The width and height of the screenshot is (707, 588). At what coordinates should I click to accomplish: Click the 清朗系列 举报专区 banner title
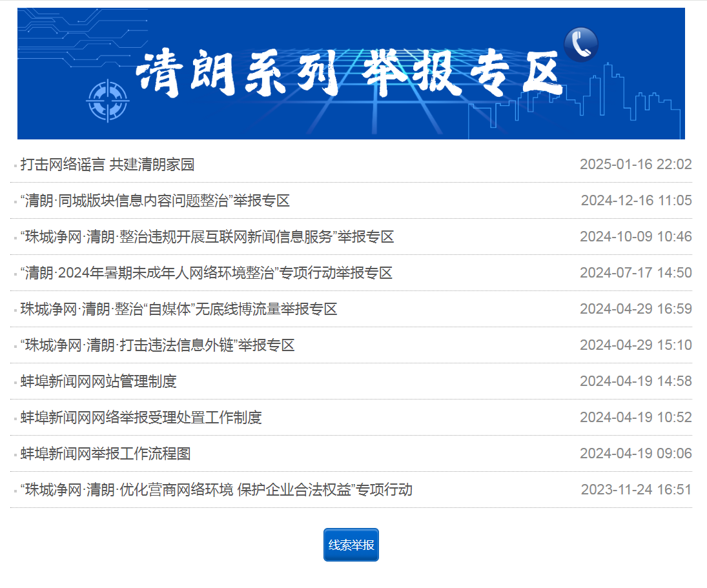(x=349, y=74)
